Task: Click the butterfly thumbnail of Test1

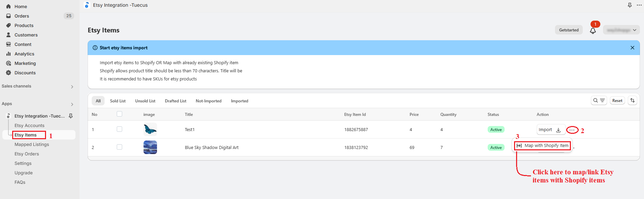Action: tap(150, 129)
